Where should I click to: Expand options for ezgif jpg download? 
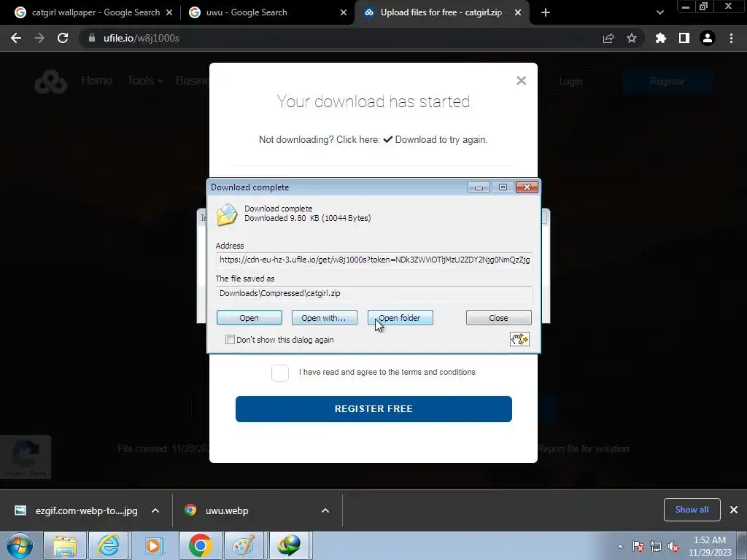click(155, 510)
